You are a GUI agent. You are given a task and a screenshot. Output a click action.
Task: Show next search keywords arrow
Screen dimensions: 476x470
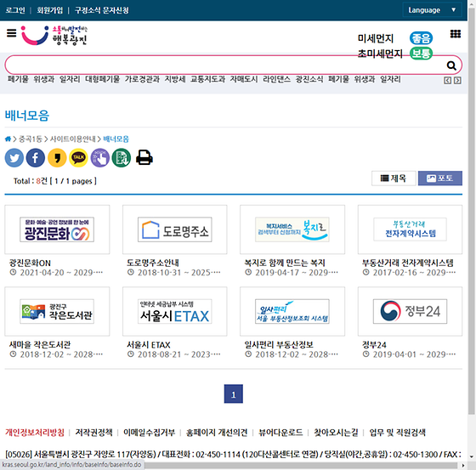(x=457, y=80)
